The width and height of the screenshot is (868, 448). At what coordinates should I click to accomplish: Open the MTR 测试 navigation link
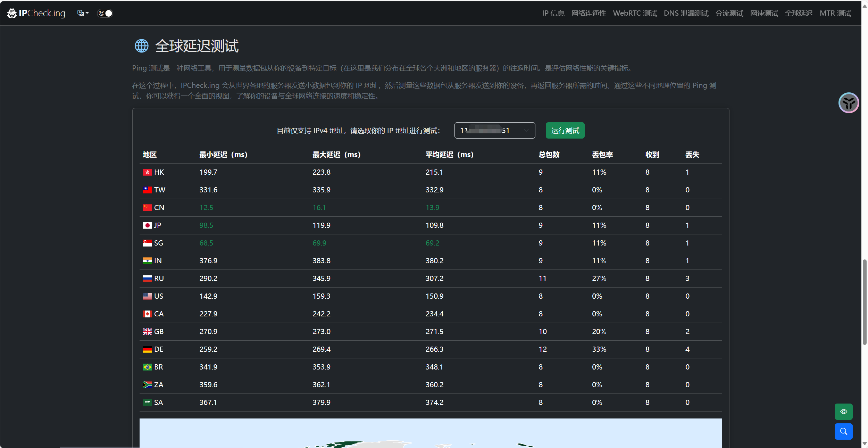click(x=835, y=13)
